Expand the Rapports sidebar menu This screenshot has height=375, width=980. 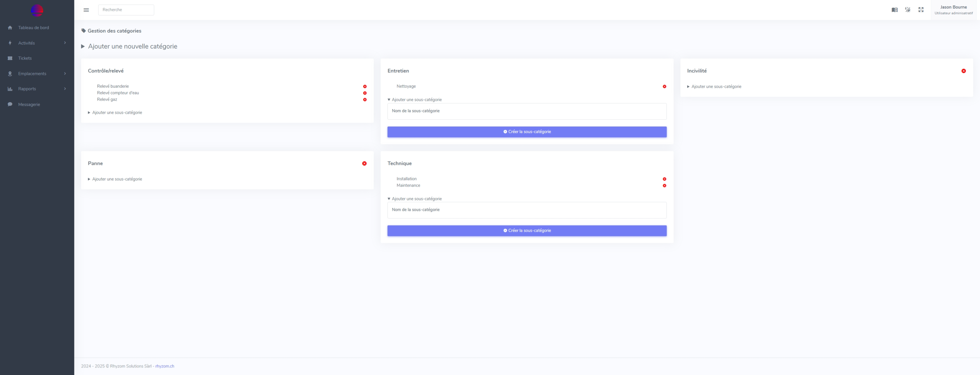(27, 89)
